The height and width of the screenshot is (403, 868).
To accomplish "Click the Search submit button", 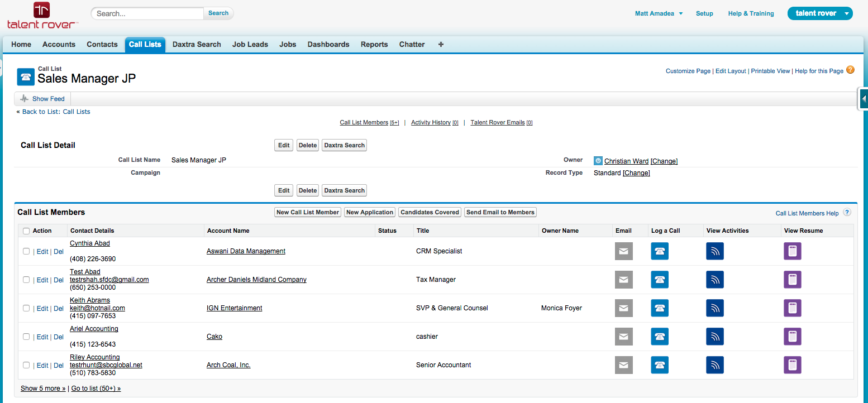I will point(218,13).
